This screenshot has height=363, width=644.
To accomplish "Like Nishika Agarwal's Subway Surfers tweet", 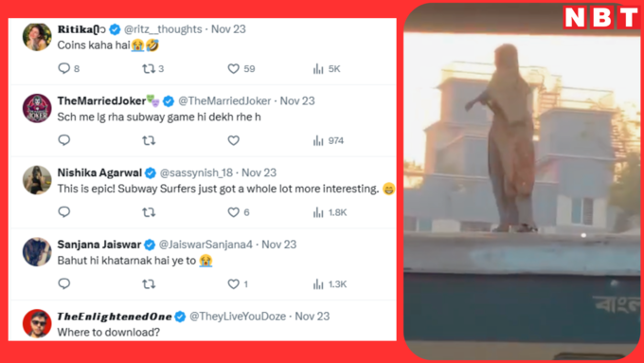I will pyautogui.click(x=233, y=212).
